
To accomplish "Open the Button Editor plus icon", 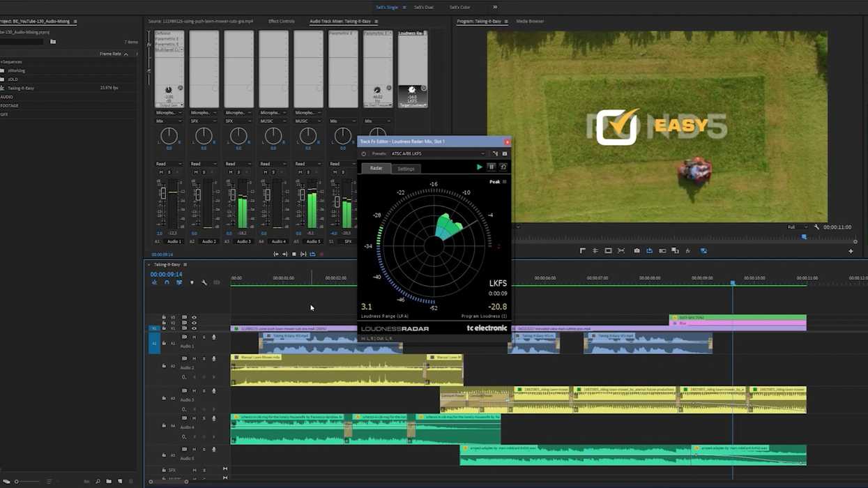I will click(x=851, y=251).
